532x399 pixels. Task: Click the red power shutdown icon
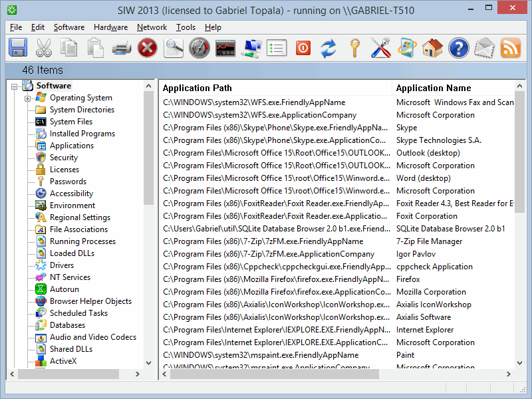(x=303, y=48)
